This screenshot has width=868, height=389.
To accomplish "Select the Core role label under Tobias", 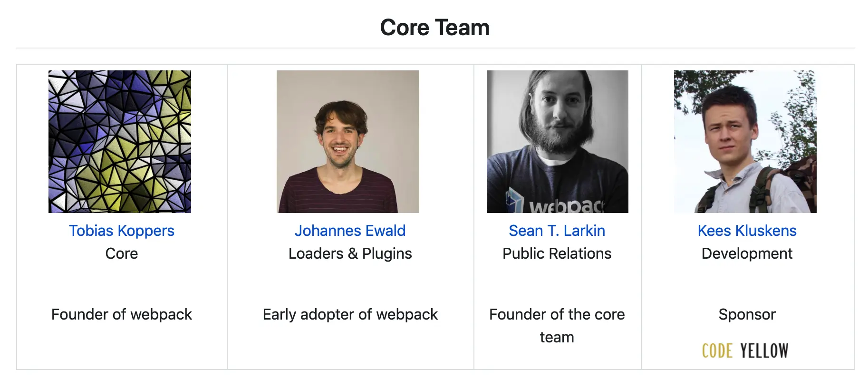I will pyautogui.click(x=121, y=253).
